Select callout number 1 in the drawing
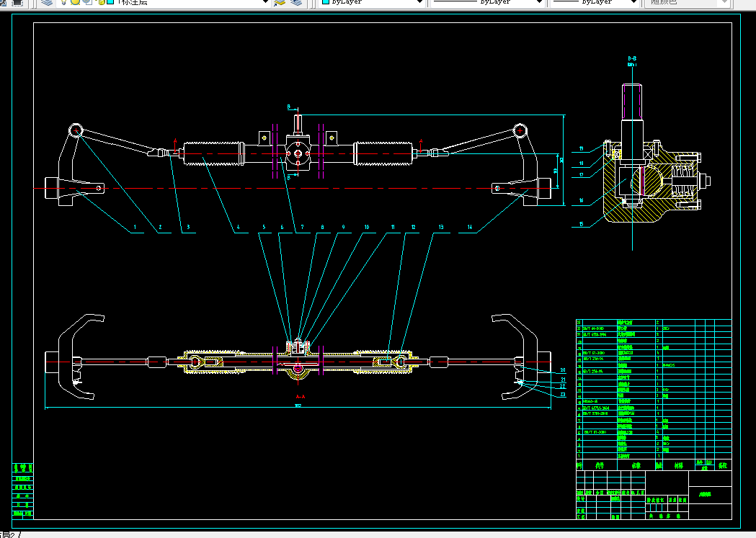Image resolution: width=756 pixels, height=538 pixels. [135, 228]
